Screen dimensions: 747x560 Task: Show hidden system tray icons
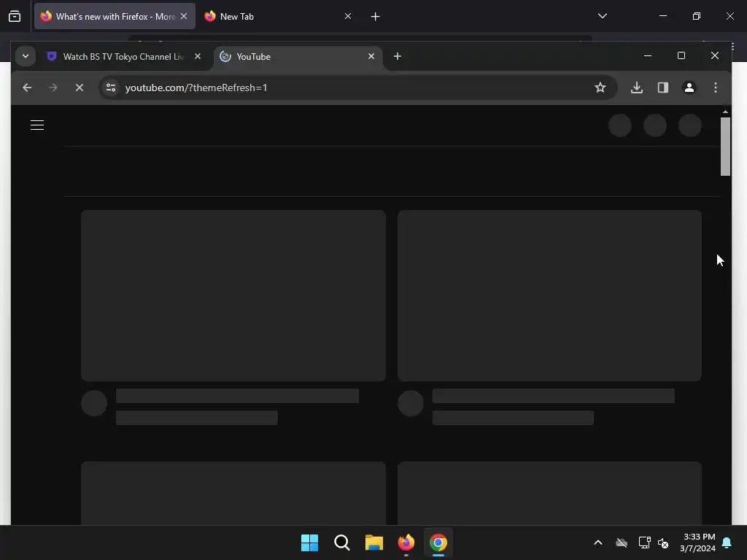(x=598, y=542)
